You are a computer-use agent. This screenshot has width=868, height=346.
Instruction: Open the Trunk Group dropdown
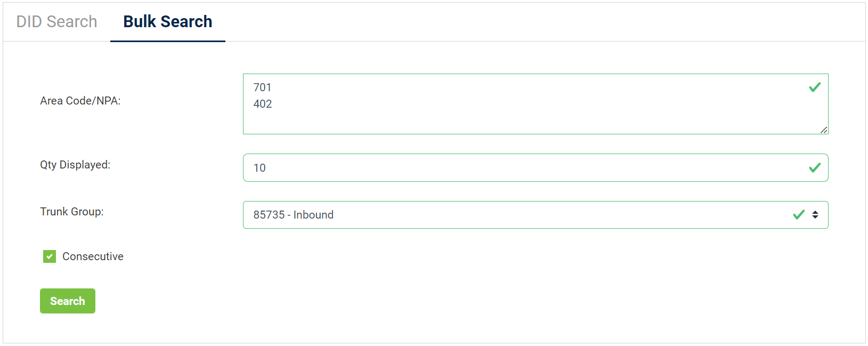pyautogui.click(x=533, y=215)
